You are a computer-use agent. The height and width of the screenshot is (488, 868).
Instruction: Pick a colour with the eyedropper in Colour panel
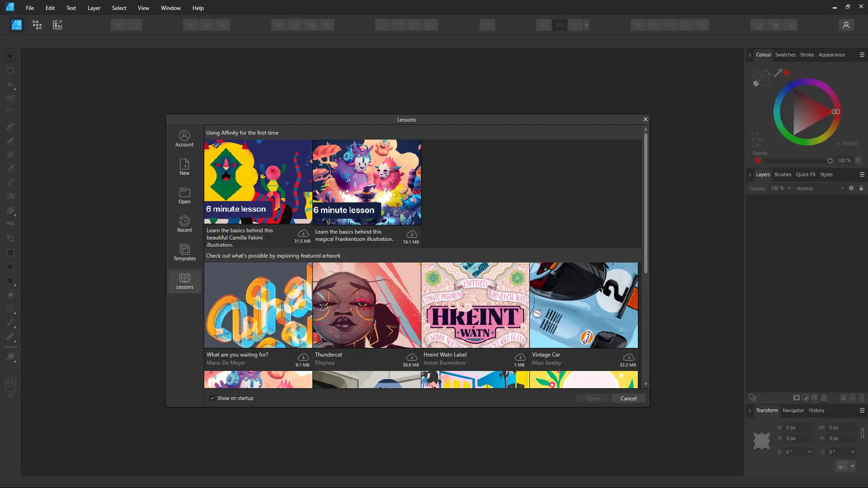pos(778,73)
